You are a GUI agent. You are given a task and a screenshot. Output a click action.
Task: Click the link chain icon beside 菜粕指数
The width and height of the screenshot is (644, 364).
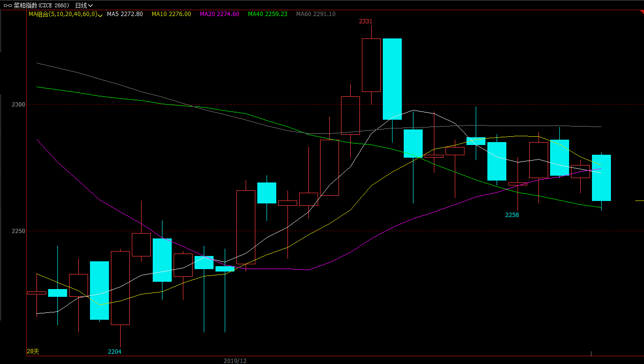pyautogui.click(x=7, y=5)
